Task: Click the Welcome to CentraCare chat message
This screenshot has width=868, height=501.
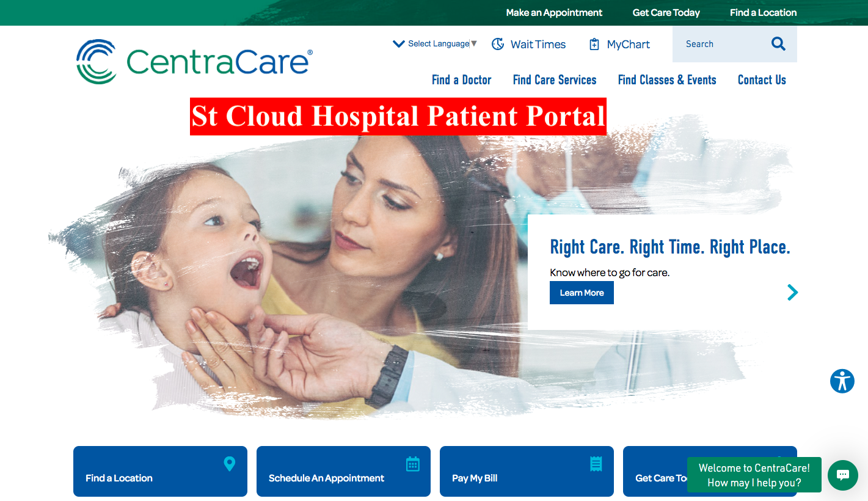Action: (x=754, y=475)
